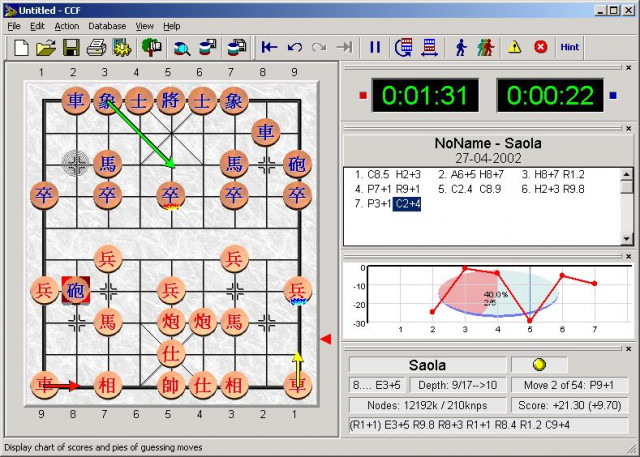Click the red side clock 0:01:31

click(425, 95)
